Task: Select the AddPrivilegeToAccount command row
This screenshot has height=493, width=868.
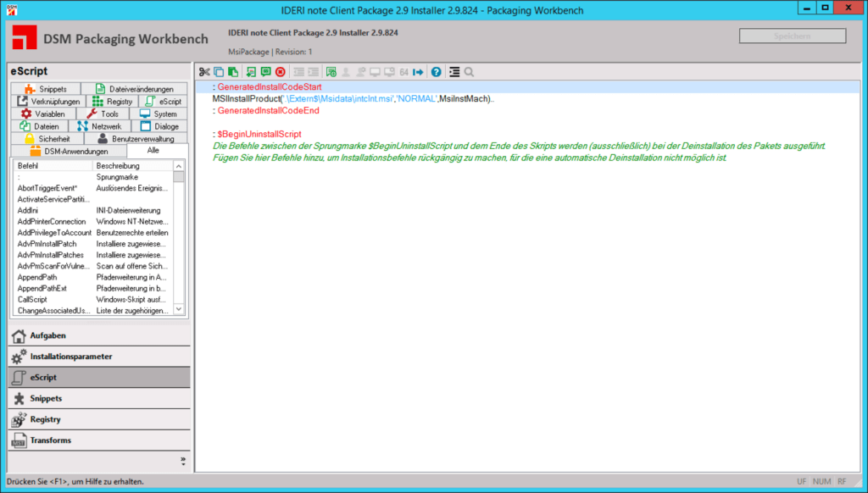Action: click(93, 233)
